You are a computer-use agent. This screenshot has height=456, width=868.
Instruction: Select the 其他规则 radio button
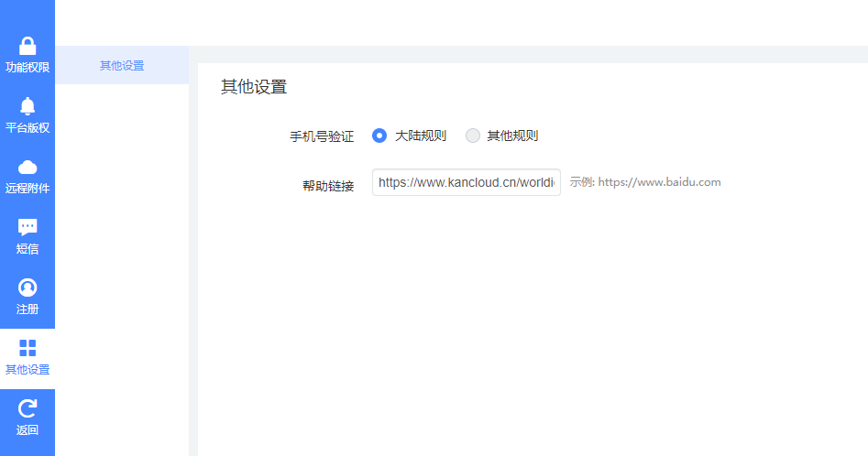[x=473, y=136]
